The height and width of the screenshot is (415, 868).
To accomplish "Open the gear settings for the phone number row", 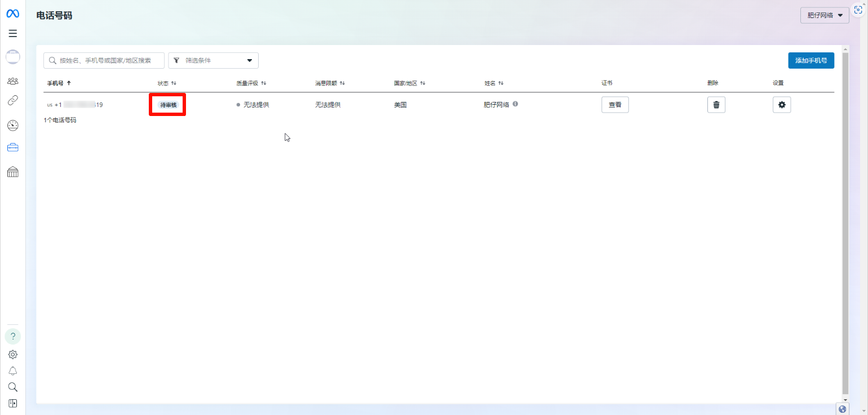I will pyautogui.click(x=781, y=105).
